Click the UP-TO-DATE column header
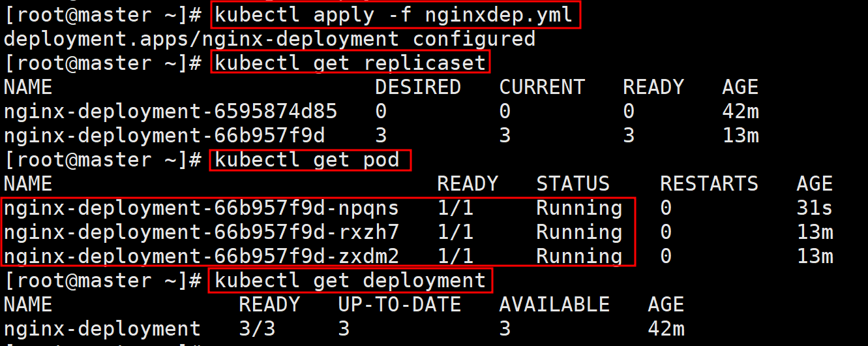This screenshot has width=868, height=346. click(399, 305)
